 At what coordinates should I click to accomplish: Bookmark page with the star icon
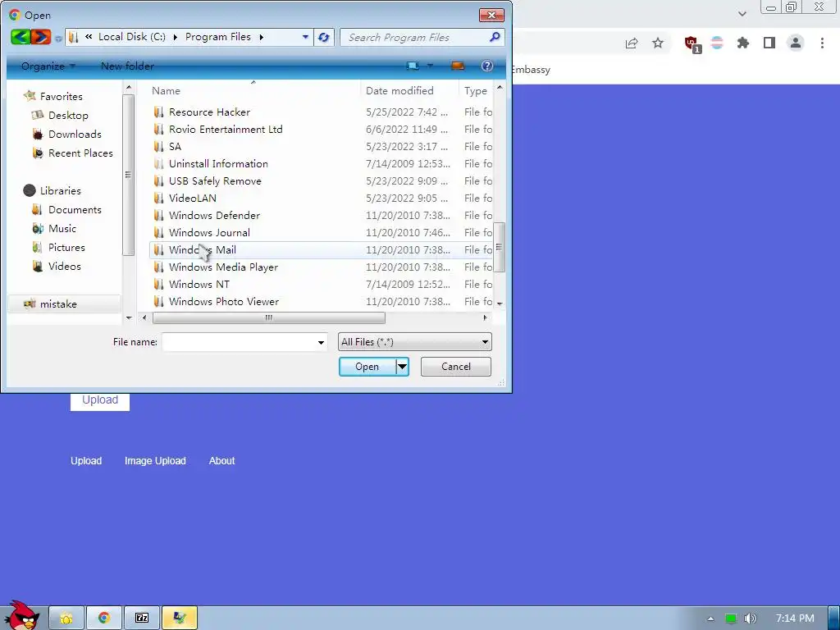tap(658, 43)
